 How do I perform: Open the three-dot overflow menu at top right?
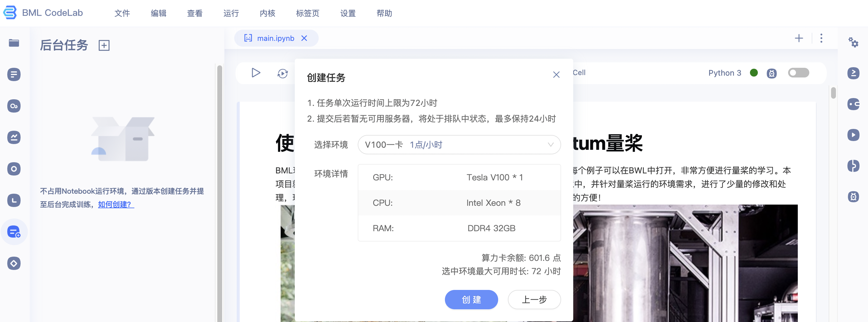click(821, 38)
